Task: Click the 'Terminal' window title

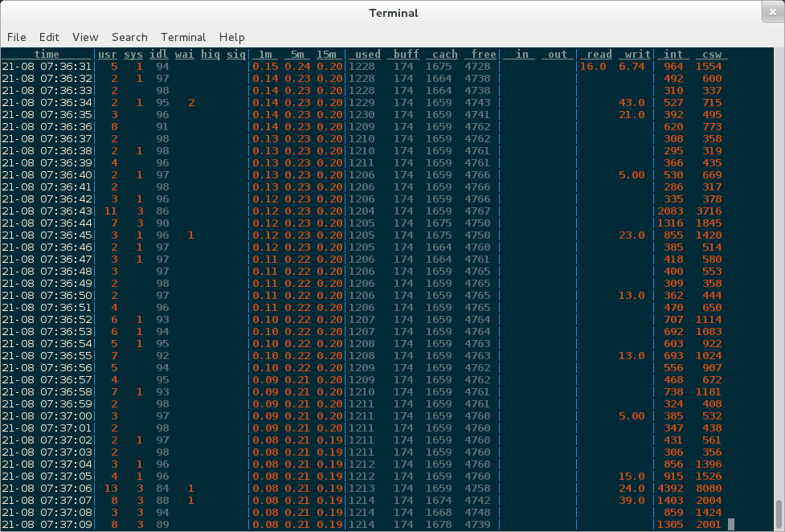Action: click(x=394, y=13)
